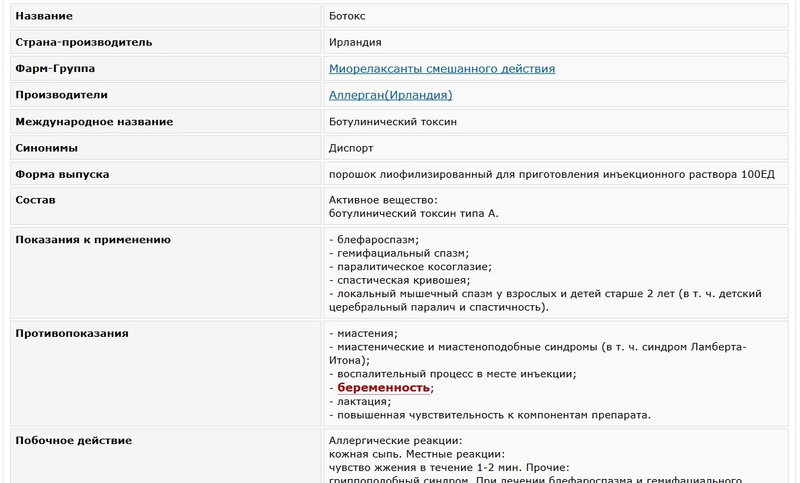Select the Страна-производитель row header
This screenshot has width=800, height=483.
[84, 42]
